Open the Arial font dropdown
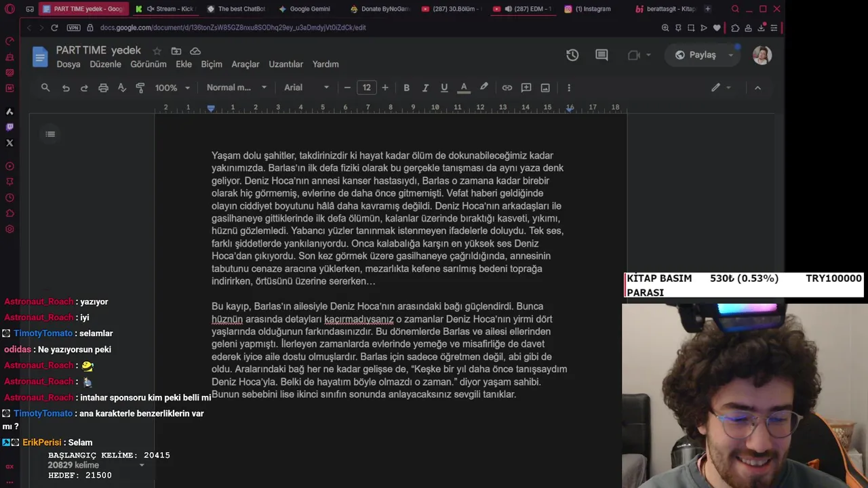Viewport: 868px width, 488px height. click(307, 87)
